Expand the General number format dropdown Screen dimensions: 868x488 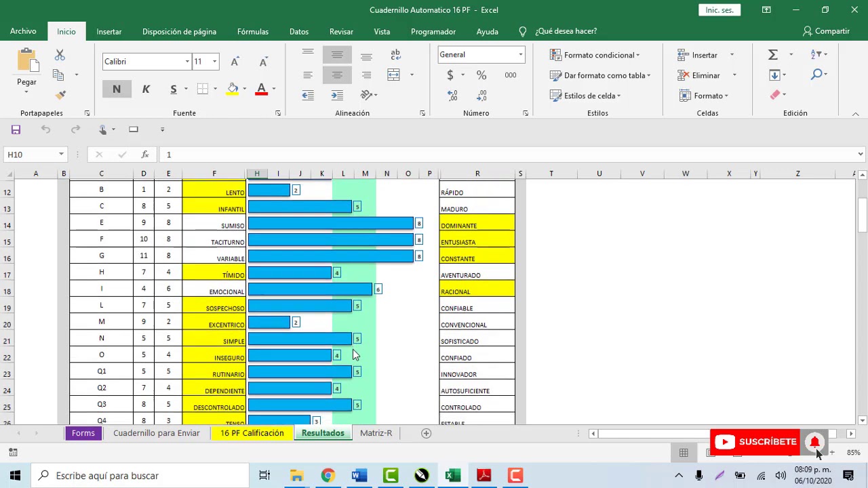(x=521, y=55)
